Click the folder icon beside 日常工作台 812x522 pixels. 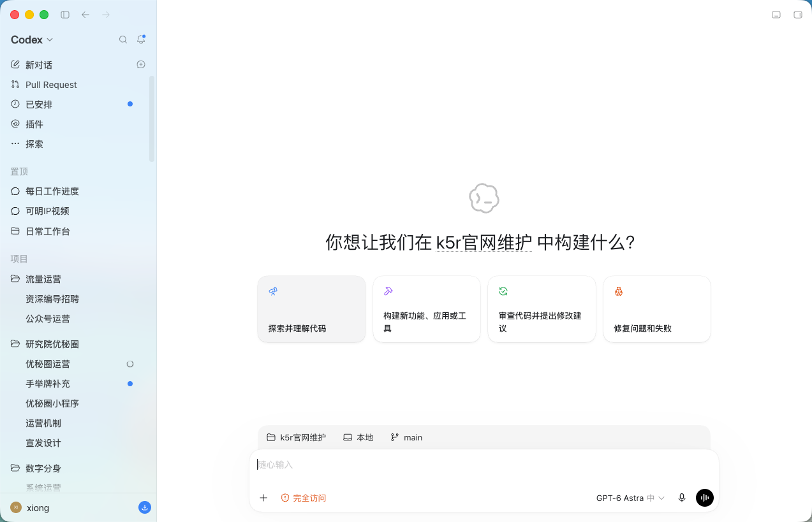coord(15,231)
